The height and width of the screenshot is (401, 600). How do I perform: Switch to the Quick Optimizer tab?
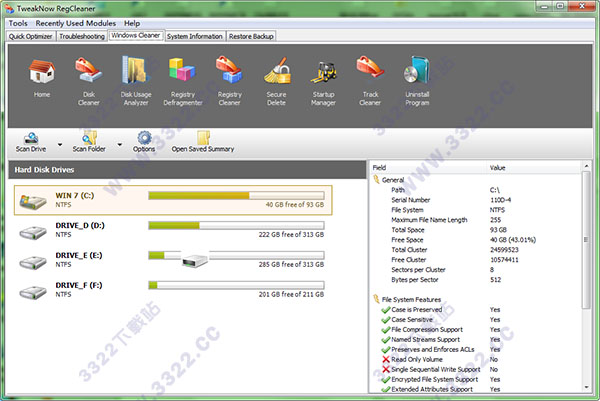point(31,36)
